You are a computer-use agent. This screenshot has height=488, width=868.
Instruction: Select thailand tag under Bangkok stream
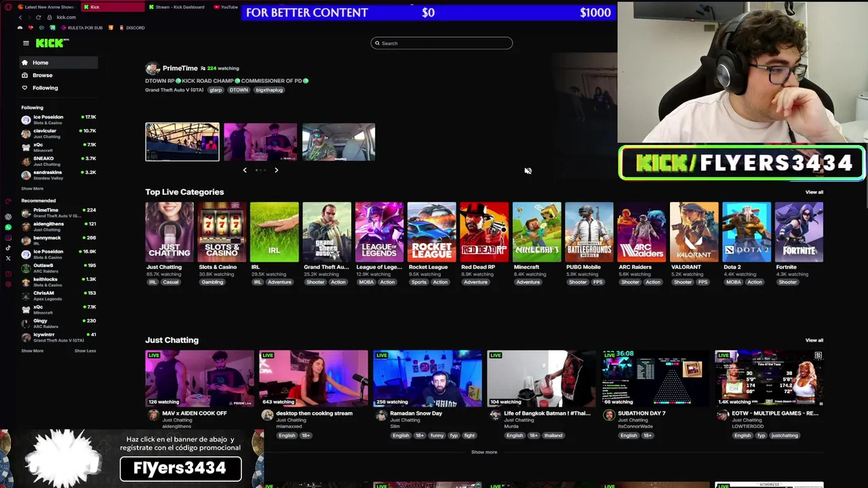pos(553,436)
